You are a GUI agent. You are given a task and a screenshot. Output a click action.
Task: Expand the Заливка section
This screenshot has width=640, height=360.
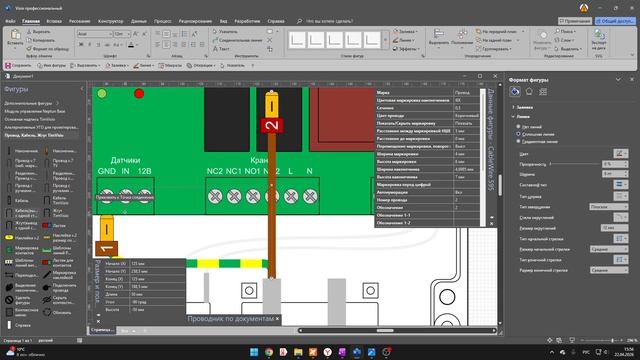click(x=522, y=107)
